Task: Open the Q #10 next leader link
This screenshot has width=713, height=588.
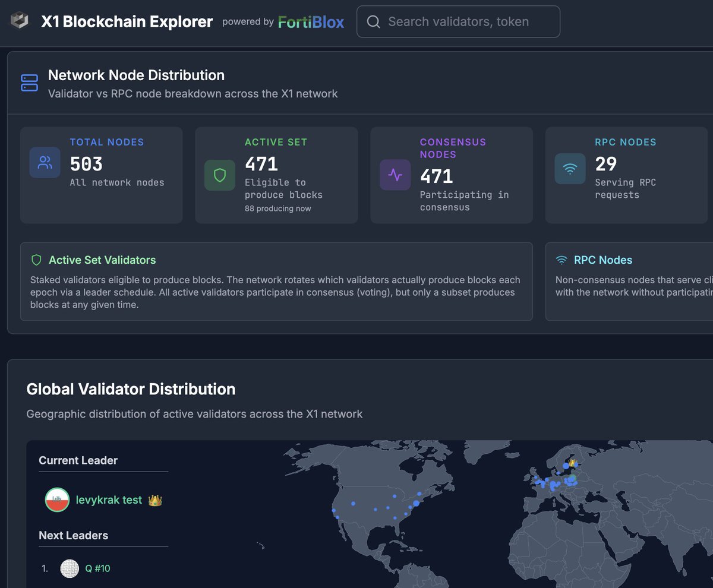Action: 97,568
